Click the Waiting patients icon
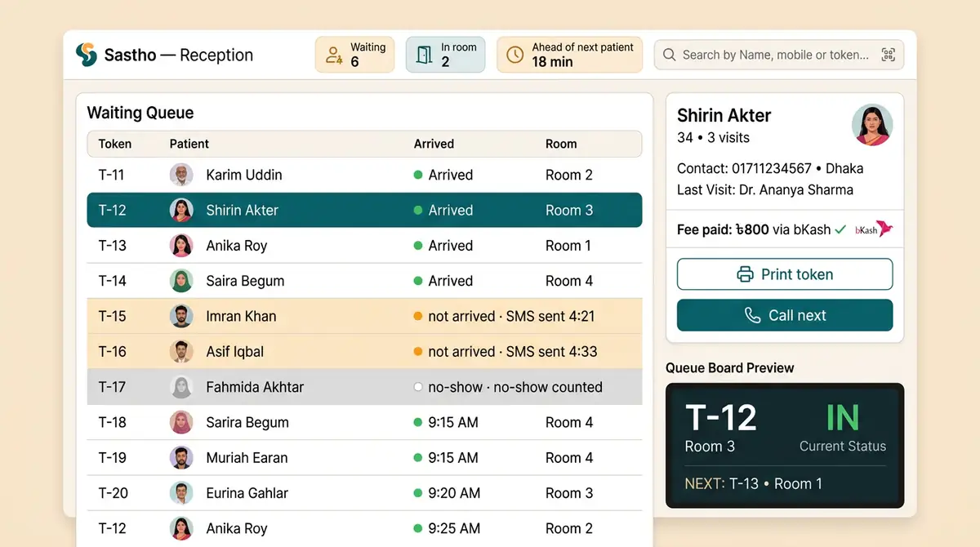This screenshot has width=980, height=547. 334,55
